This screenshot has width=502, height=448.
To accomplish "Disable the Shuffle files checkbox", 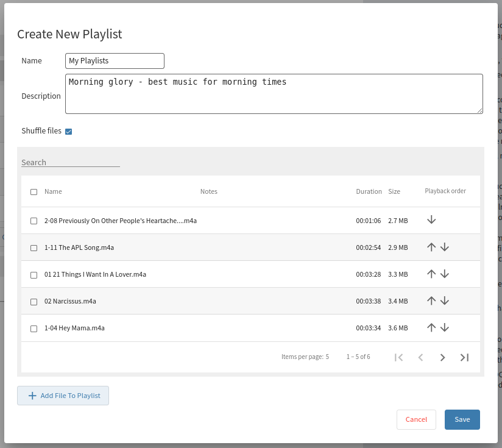I will (69, 132).
